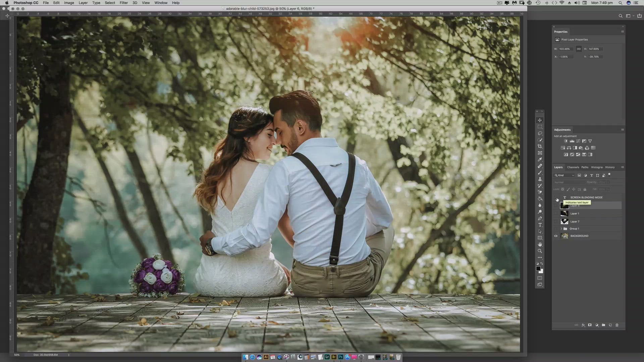
Task: Select the Lasso tool
Action: (x=540, y=133)
